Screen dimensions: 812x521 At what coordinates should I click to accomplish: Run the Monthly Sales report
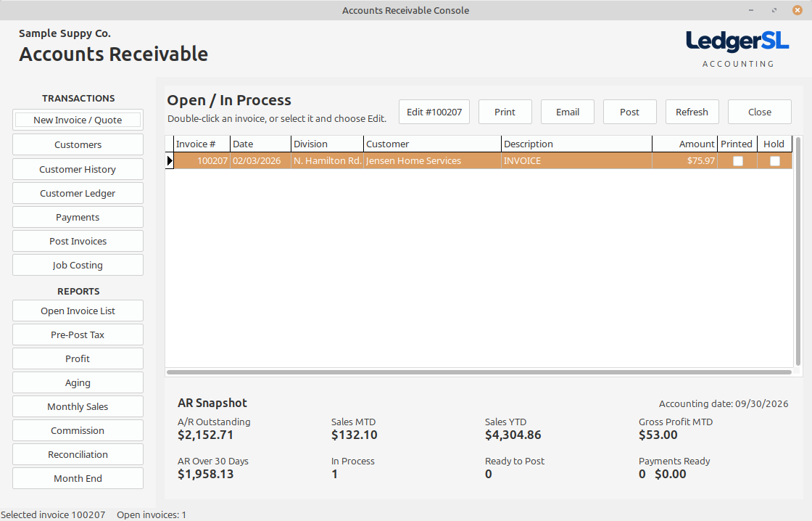pos(78,406)
